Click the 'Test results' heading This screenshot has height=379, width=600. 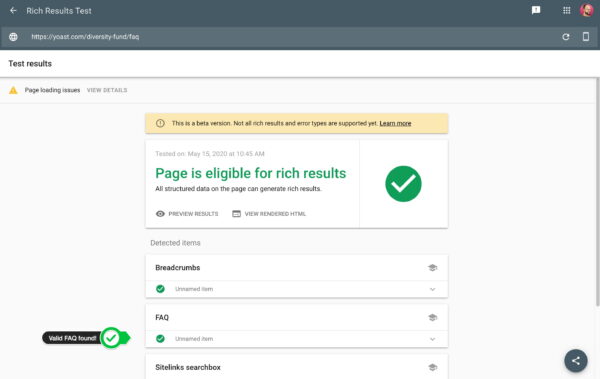pyautogui.click(x=30, y=64)
